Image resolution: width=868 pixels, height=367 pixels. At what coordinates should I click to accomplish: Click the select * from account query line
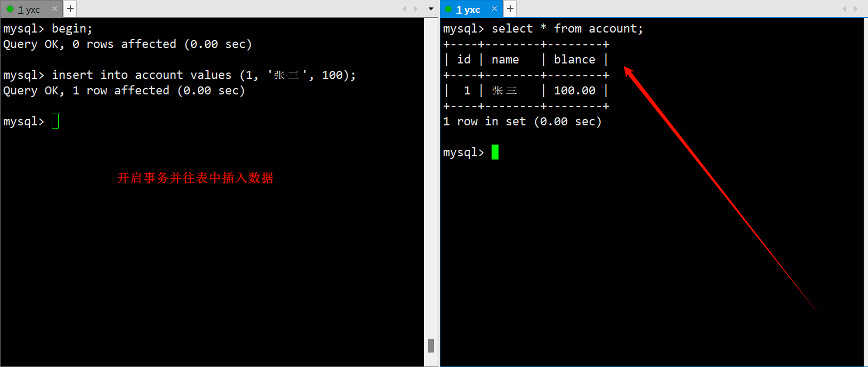543,29
